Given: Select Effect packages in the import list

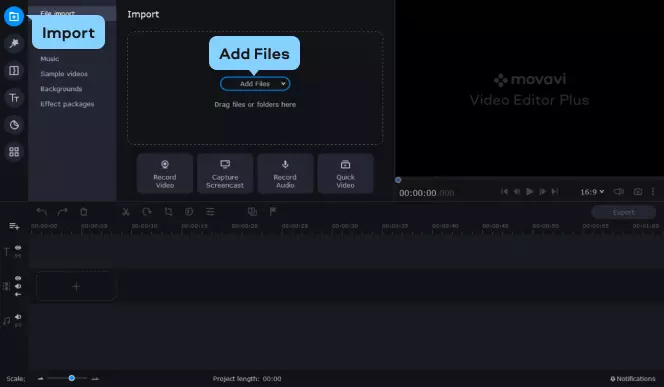Looking at the screenshot, I should (x=67, y=104).
